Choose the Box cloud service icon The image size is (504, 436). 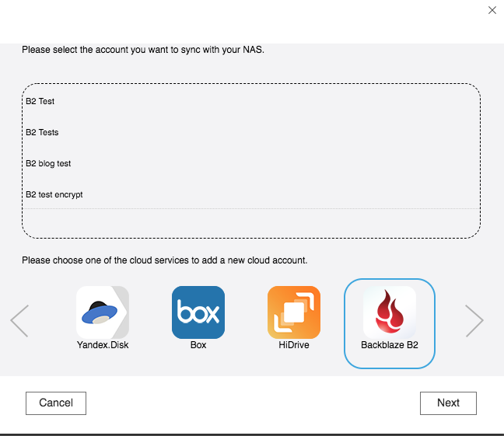pyautogui.click(x=198, y=312)
